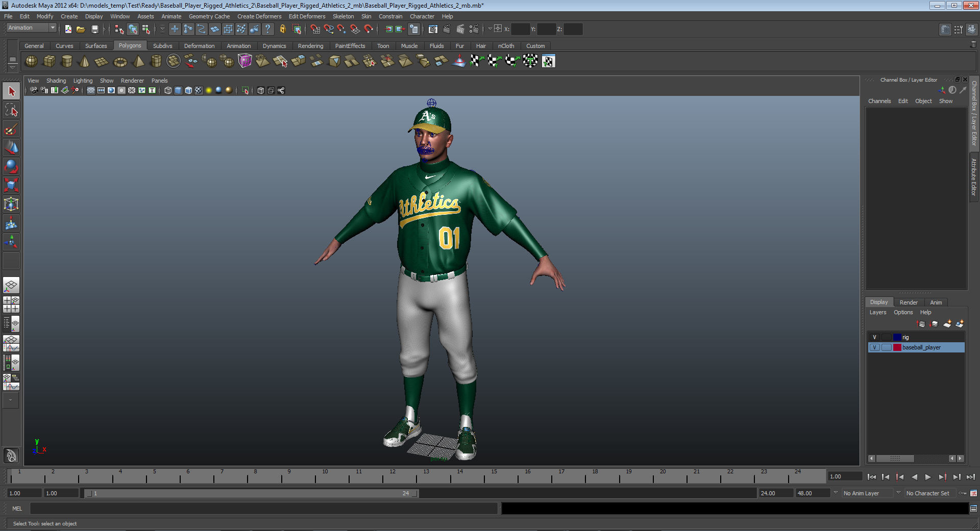This screenshot has width=980, height=531.
Task: Create a polygon plane from shelf
Action: click(x=102, y=61)
